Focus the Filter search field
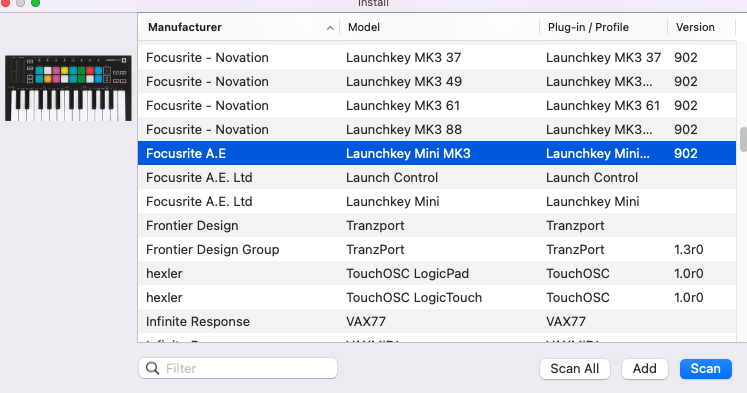The height and width of the screenshot is (393, 747). tap(238, 368)
